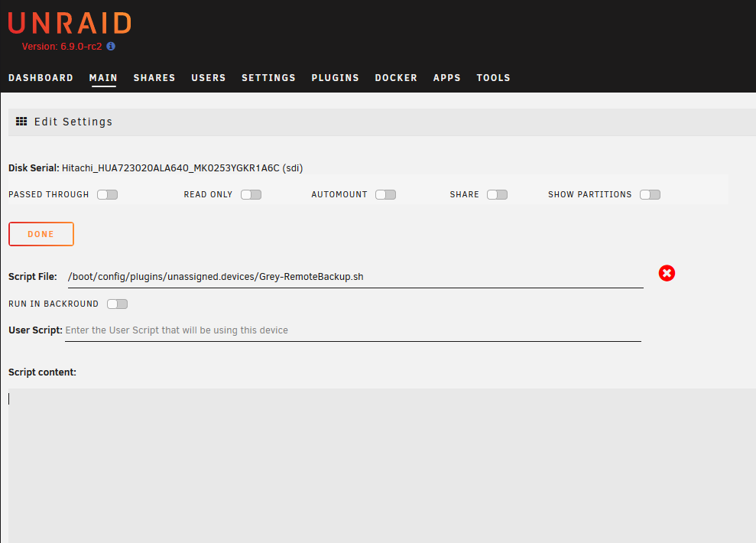Click inside the Script content text area
This screenshot has height=543, width=756.
pos(382,465)
